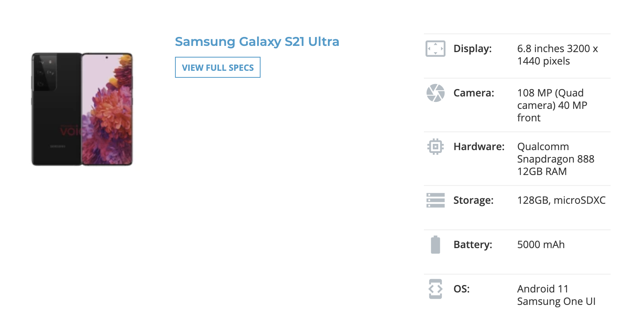Click the Hardware chip icon
644x329 pixels.
pyautogui.click(x=435, y=147)
